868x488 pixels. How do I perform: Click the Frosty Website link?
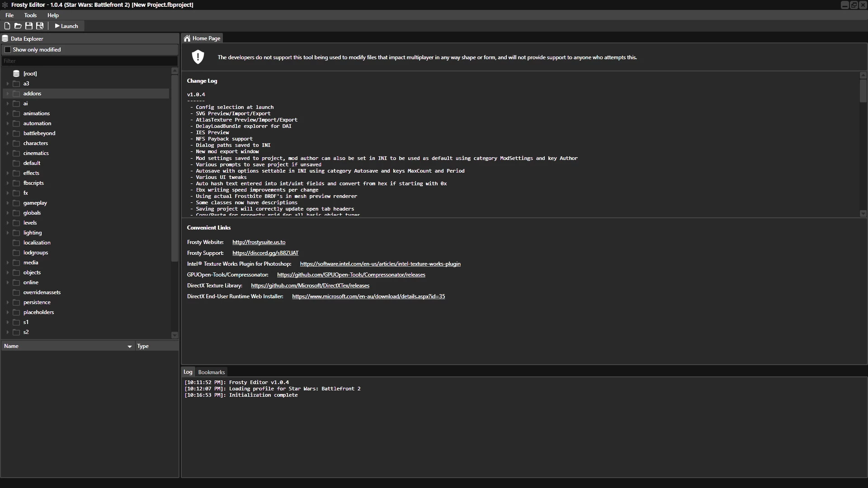(x=259, y=241)
